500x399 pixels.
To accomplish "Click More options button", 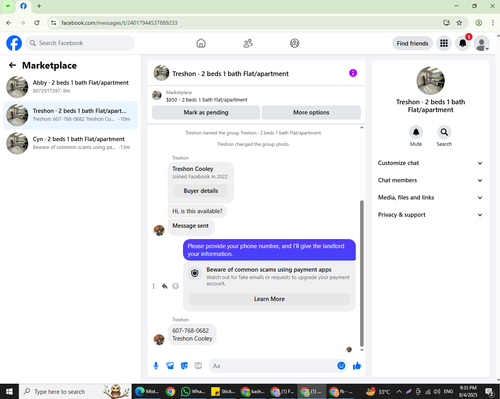I will tap(311, 112).
